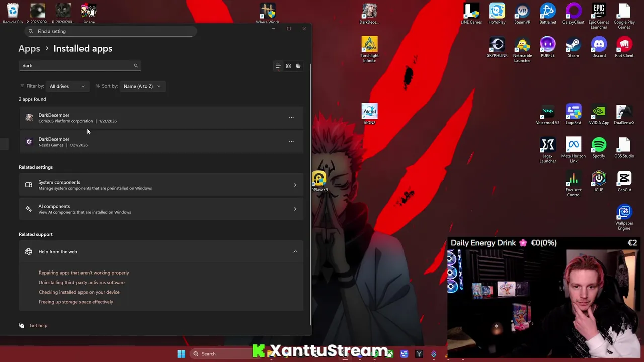
Task: Launch LINE Games from the desktop
Action: 471,14
